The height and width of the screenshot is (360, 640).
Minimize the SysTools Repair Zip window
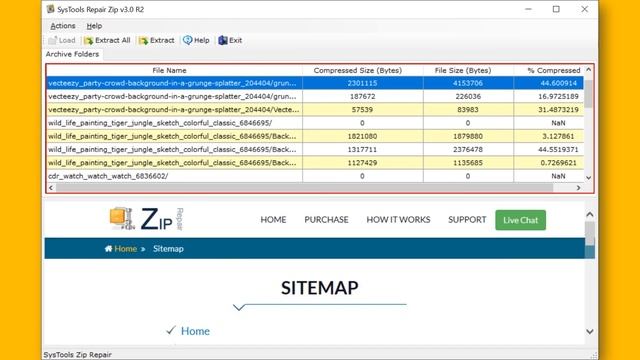(528, 9)
